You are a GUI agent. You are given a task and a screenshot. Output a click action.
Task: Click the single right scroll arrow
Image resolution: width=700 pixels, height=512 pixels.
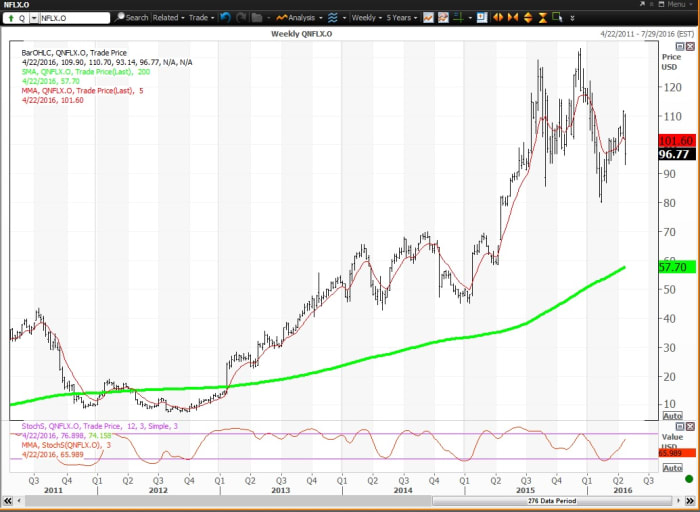click(678, 501)
